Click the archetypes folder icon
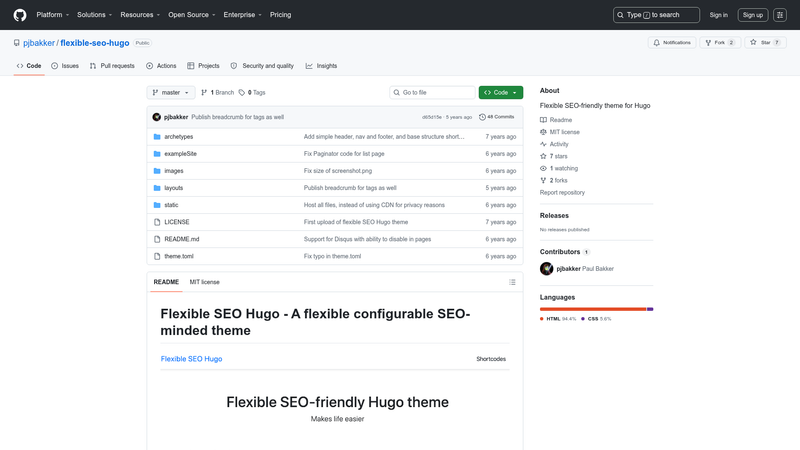The height and width of the screenshot is (450, 800). pyautogui.click(x=157, y=137)
